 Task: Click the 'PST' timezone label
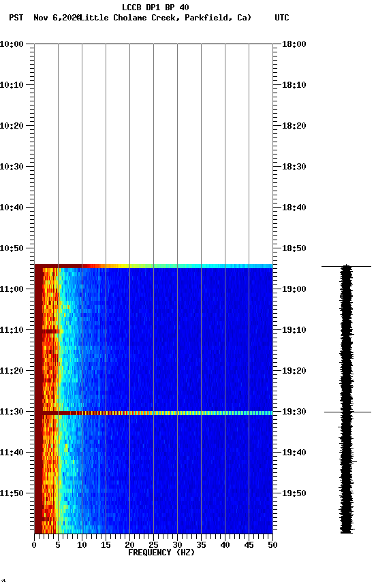[16, 18]
